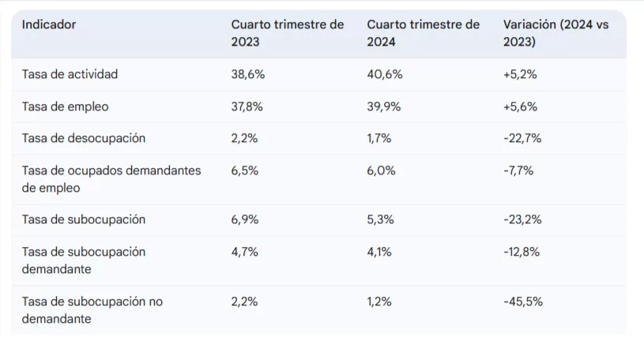Select the -23,2% variation cell

(522, 219)
